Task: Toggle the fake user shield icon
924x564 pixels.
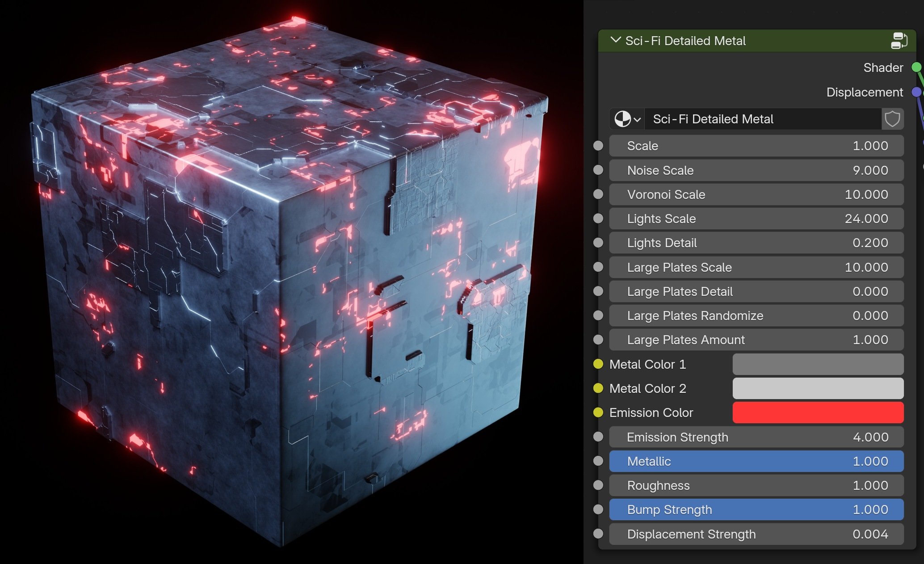Action: pos(892,119)
